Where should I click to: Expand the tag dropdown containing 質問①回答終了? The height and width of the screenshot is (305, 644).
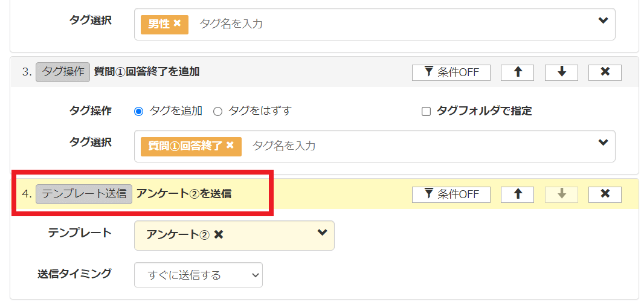602,143
